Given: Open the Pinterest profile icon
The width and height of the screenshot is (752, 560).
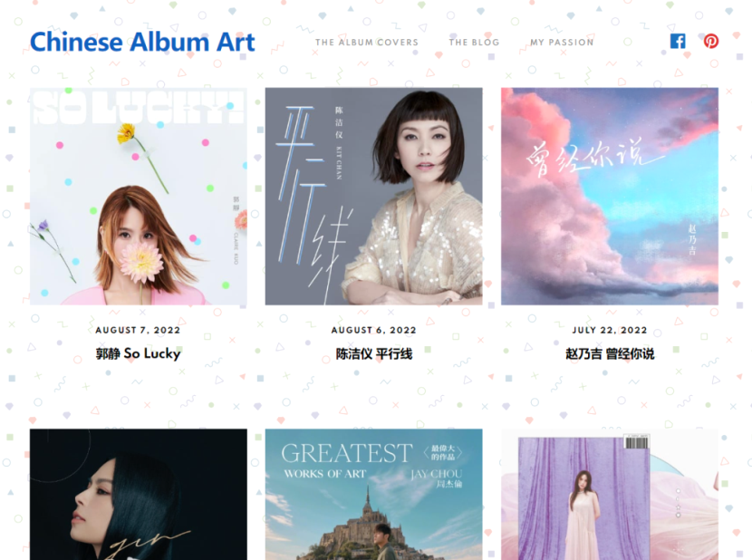Looking at the screenshot, I should pos(710,42).
